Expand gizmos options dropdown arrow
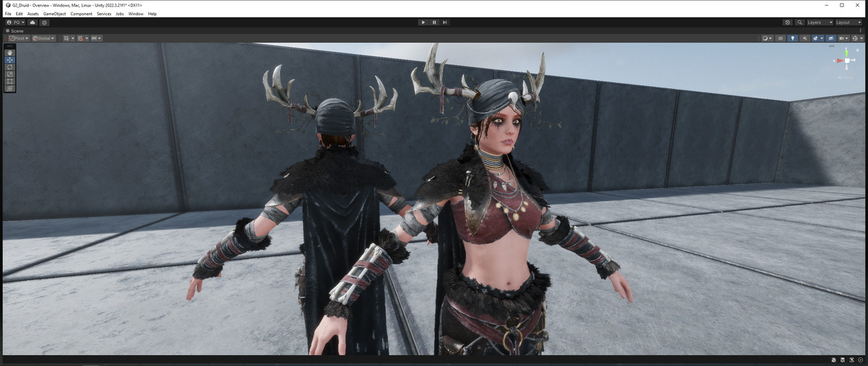868x366 pixels. tap(861, 38)
